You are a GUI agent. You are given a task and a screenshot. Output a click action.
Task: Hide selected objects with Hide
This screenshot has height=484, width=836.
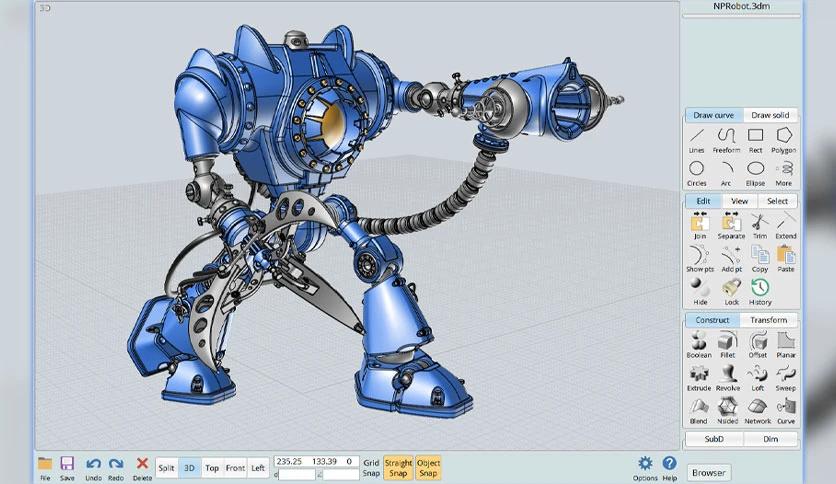[x=700, y=292]
